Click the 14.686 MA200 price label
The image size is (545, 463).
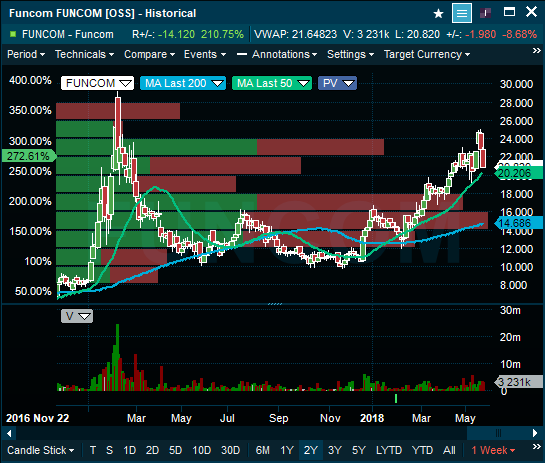pos(518,223)
